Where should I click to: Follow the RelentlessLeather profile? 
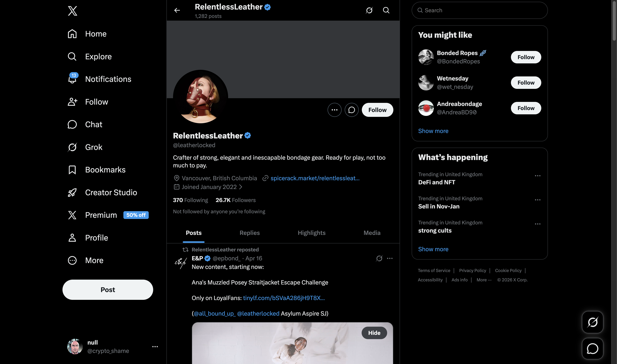[x=377, y=110]
